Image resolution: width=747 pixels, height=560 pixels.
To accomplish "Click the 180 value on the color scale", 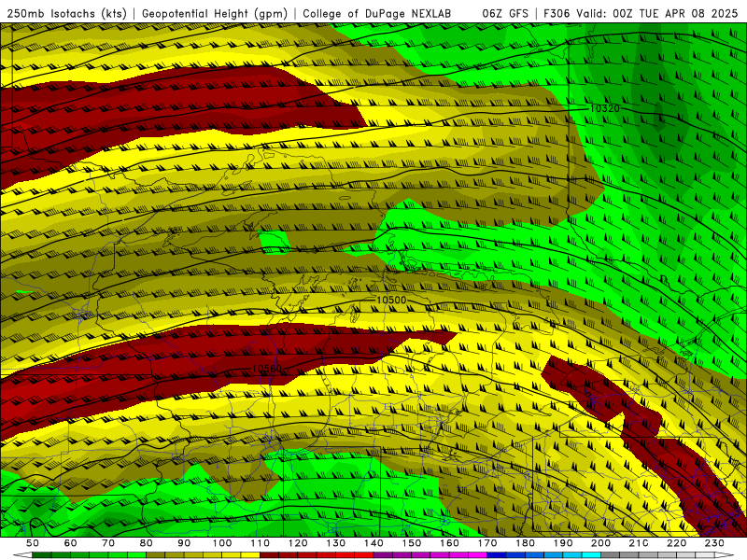I will point(525,543).
